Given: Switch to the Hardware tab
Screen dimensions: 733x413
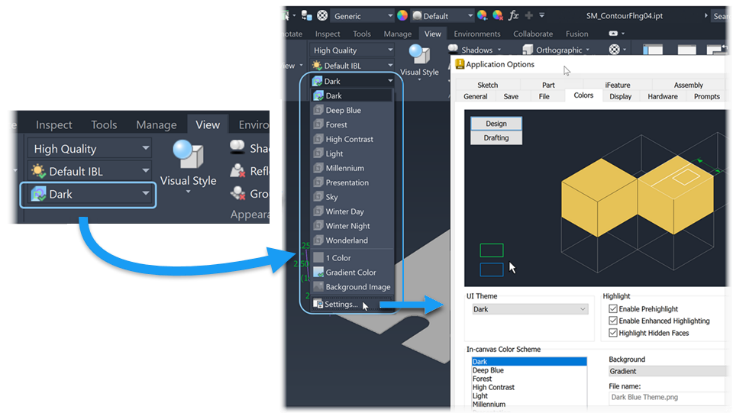Looking at the screenshot, I should [x=662, y=96].
